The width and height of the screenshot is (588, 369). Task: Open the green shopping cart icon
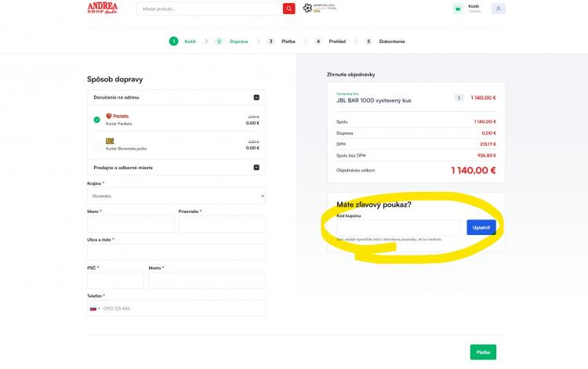457,9
